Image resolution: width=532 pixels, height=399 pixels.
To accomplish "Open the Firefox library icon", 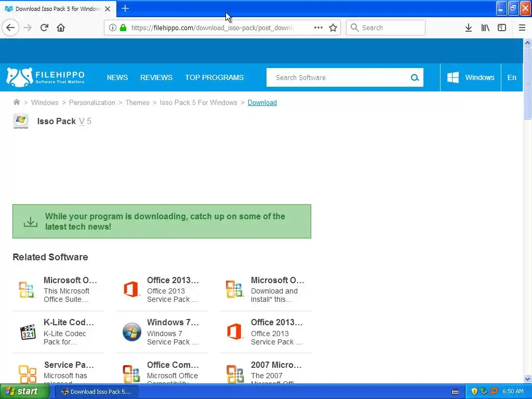I will [x=485, y=28].
